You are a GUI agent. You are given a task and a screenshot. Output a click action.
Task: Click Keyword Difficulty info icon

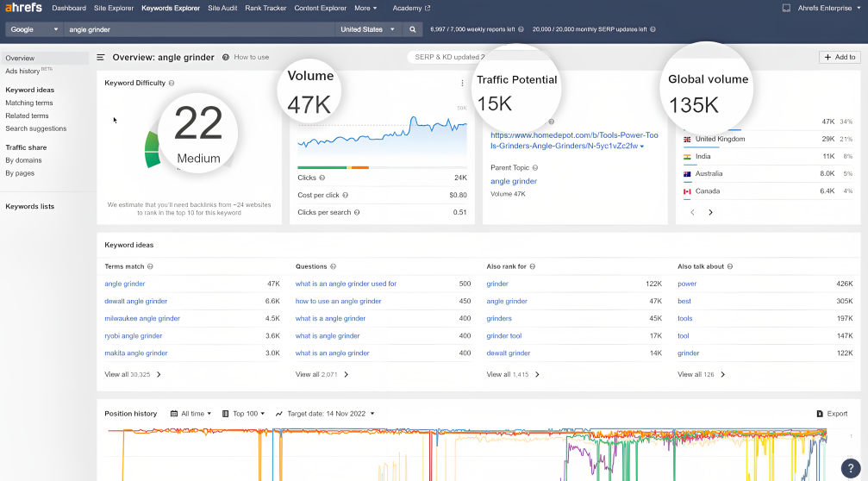tap(172, 83)
